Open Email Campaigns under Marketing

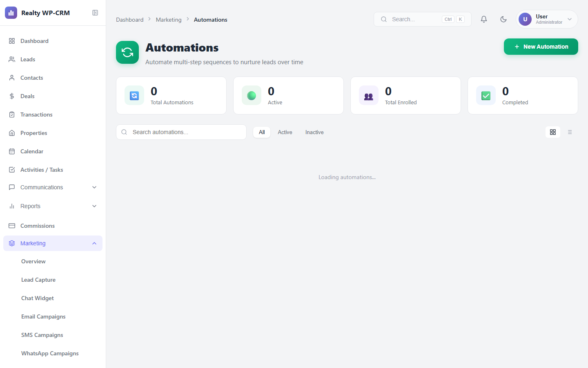click(43, 316)
